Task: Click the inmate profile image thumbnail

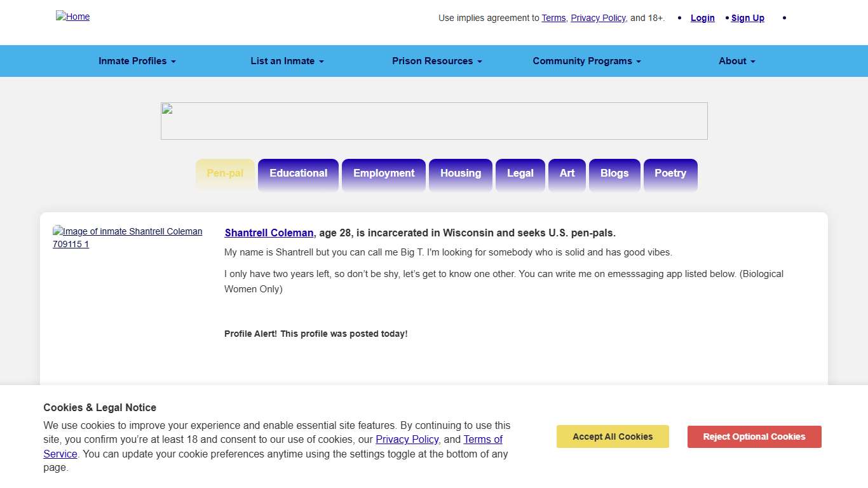Action: [x=127, y=238]
